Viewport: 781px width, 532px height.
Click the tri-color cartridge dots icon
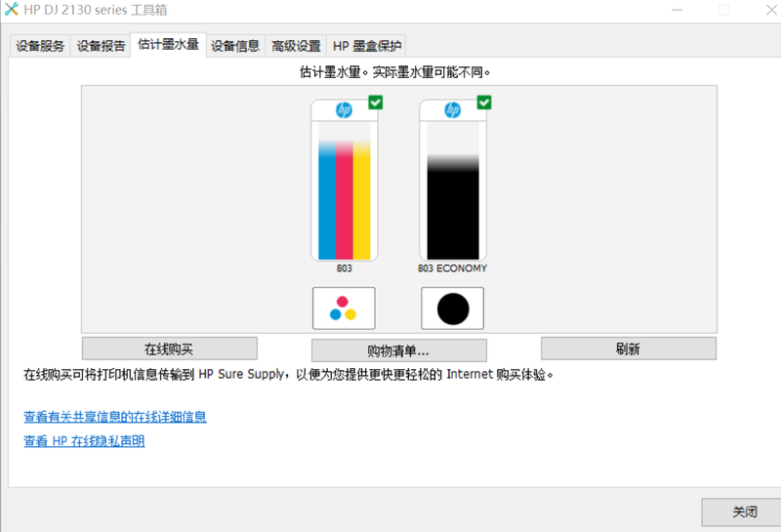point(344,308)
